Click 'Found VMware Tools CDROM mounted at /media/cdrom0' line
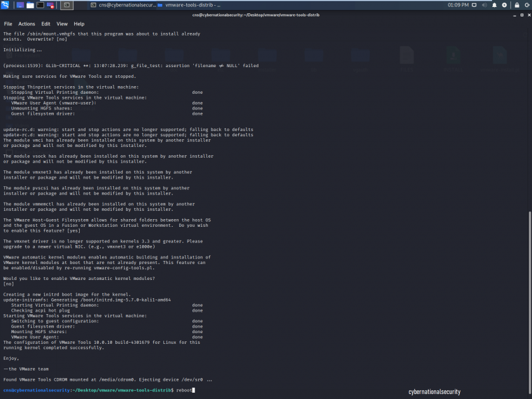Screen dimensions: 532x399 tap(108, 379)
